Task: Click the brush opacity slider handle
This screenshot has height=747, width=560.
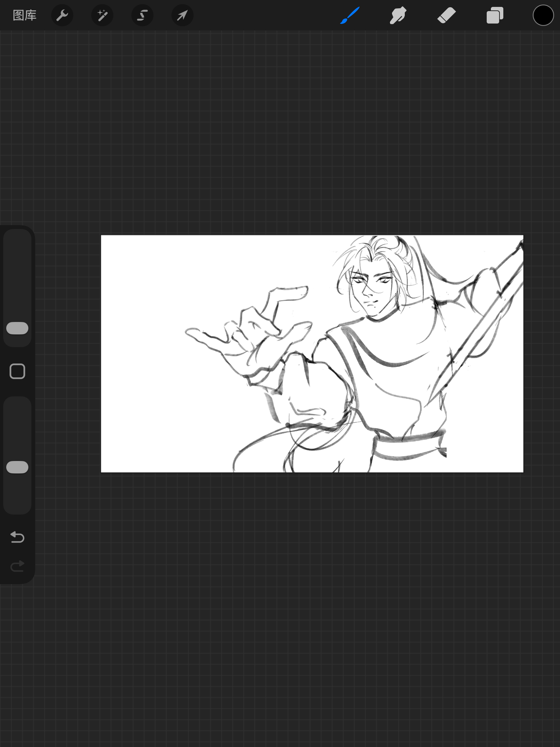Action: pos(17,467)
